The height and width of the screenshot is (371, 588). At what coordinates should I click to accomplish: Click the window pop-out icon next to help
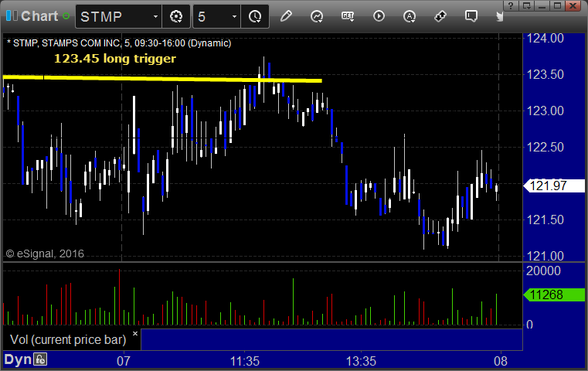526,5
